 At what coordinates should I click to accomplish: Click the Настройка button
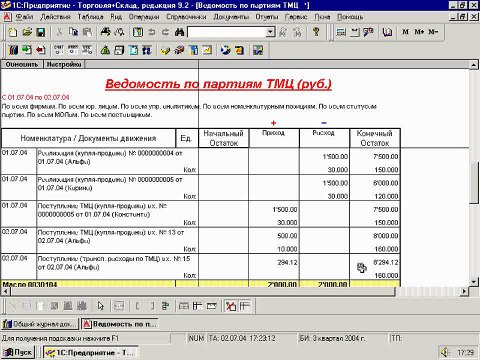64,64
